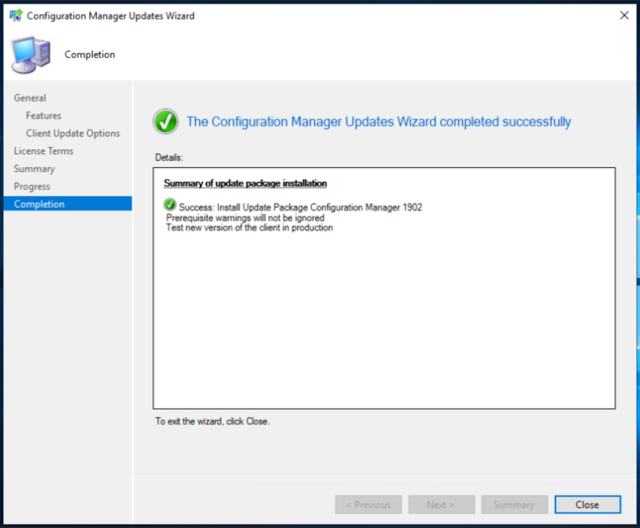Viewport: 640px width, 528px height.
Task: Click the 'completed successfully' headline text
Action: (x=378, y=122)
